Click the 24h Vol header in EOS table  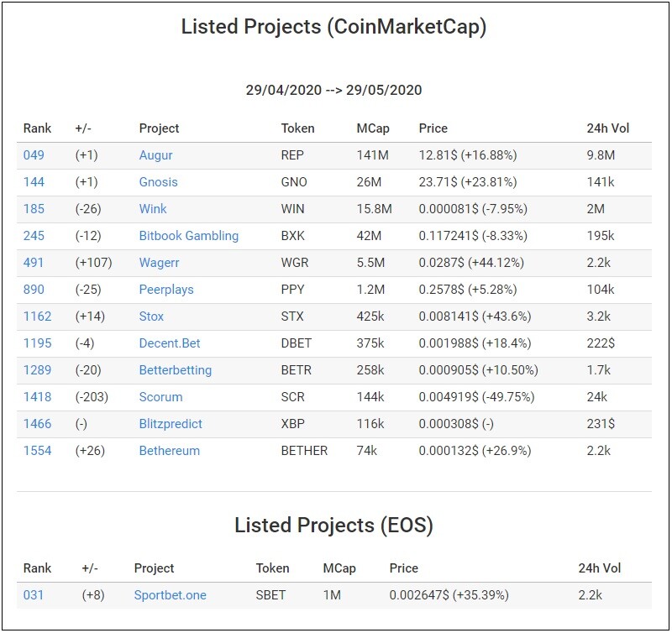[x=599, y=568]
